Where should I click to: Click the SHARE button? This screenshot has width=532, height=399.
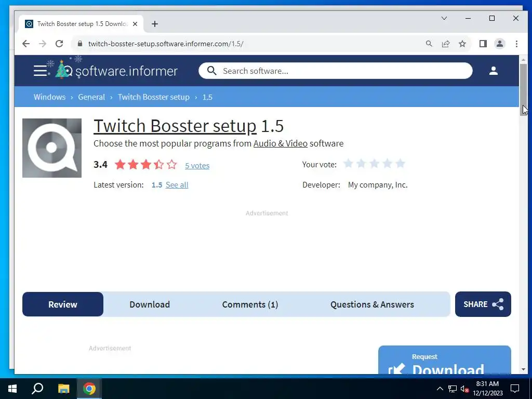click(x=483, y=304)
